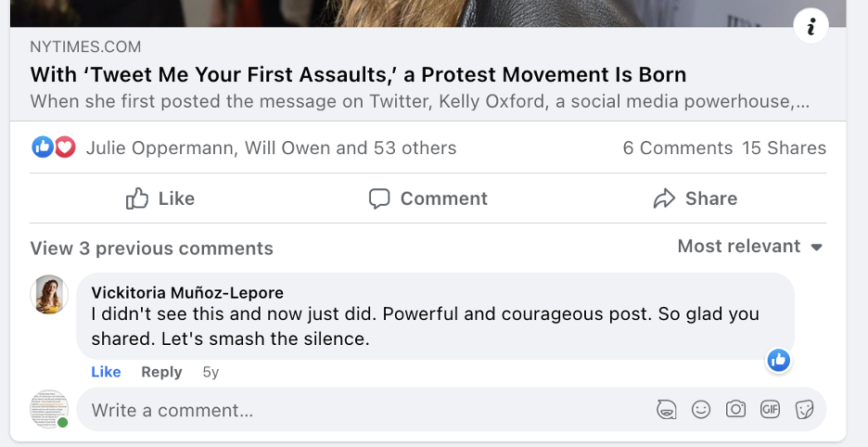The width and height of the screenshot is (868, 447).
Task: Open the 6 Comments list
Action: (677, 148)
